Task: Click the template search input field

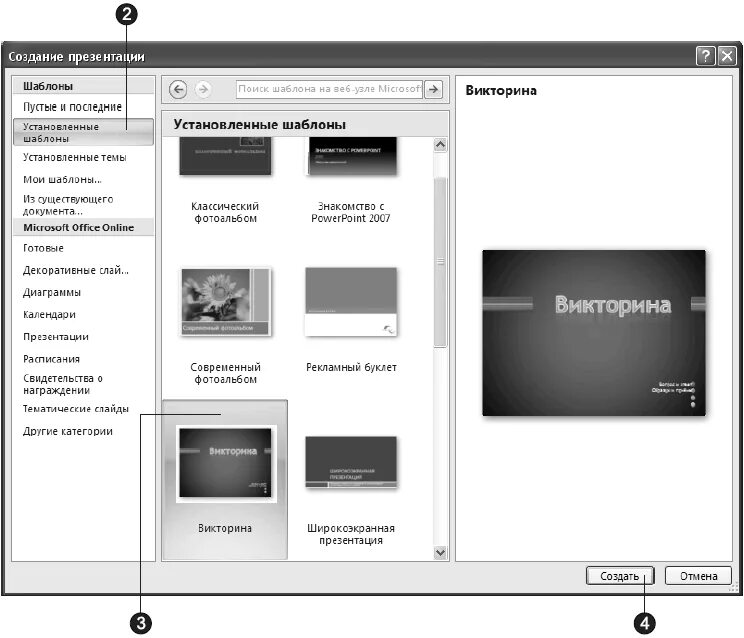Action: click(329, 89)
